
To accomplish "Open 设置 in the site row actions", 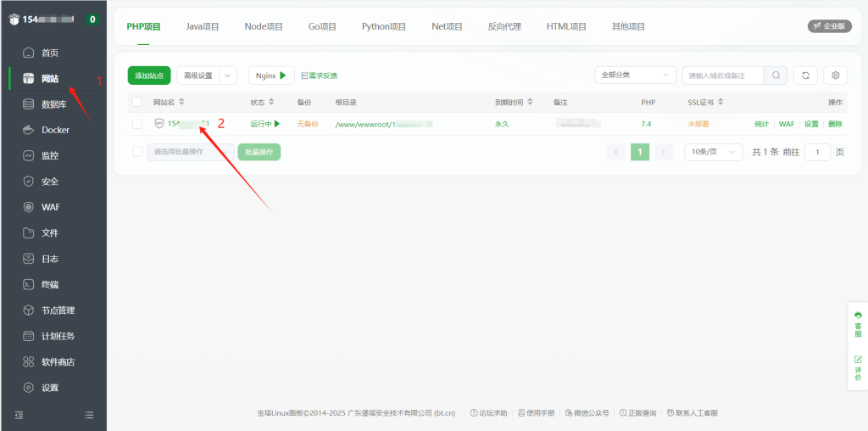I will pos(811,124).
